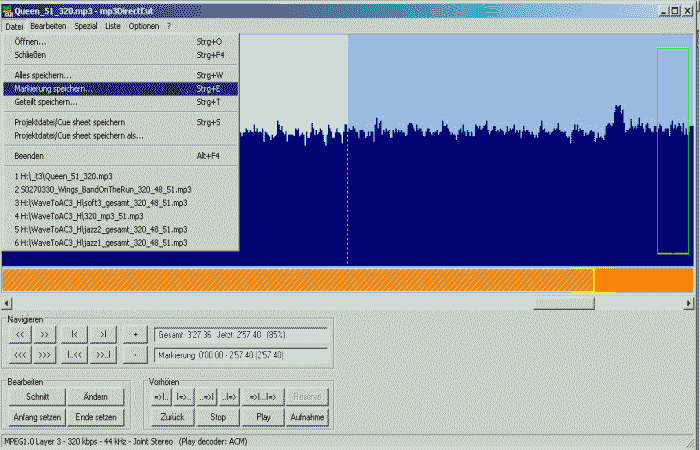Jump to selection start with '|<' button
Viewport: 700px width, 450px height.
point(76,334)
